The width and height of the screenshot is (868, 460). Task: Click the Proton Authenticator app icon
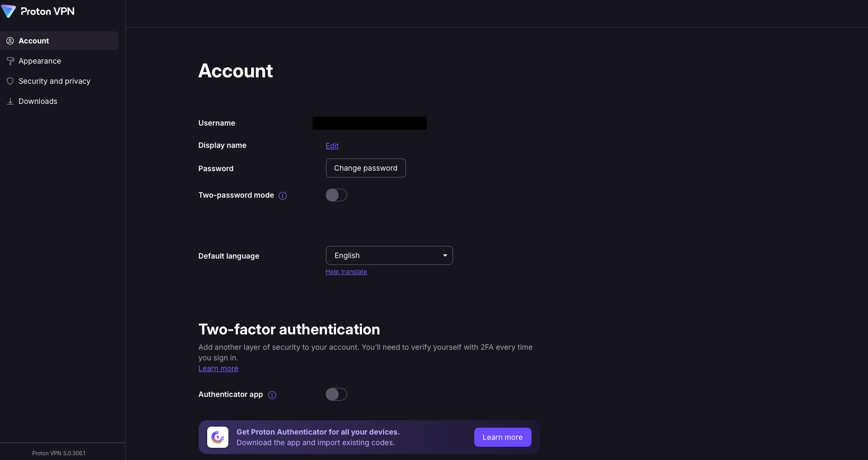(x=218, y=437)
